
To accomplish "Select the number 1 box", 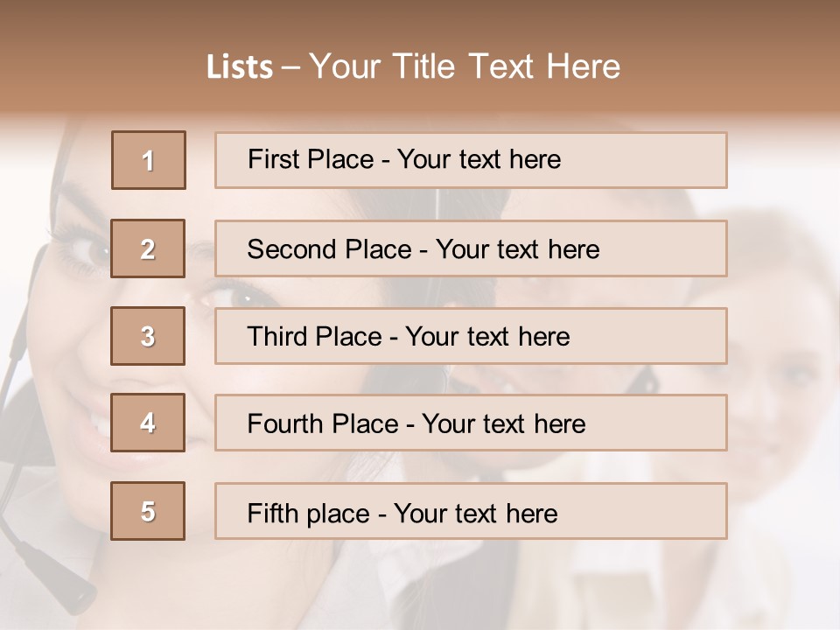I will (149, 160).
